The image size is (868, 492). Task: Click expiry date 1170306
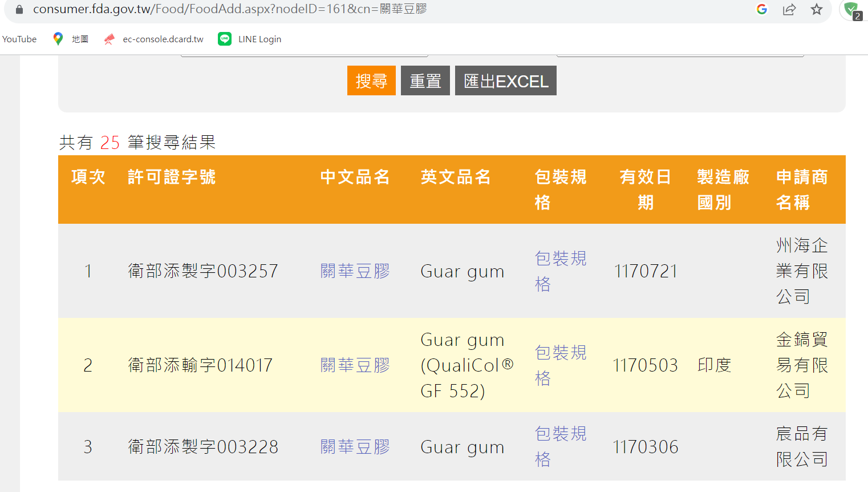coord(646,447)
